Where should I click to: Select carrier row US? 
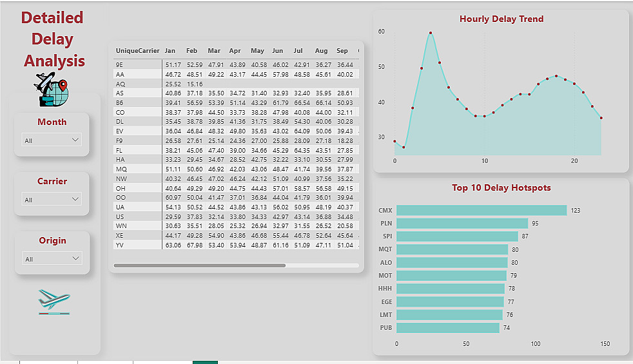point(236,216)
